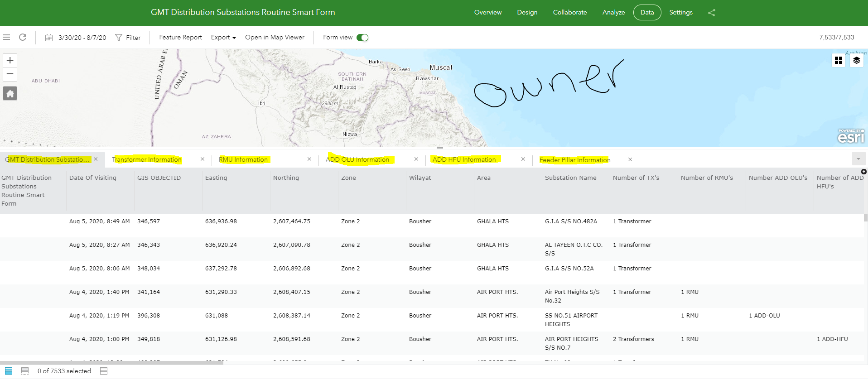Click the Feature Report button
868x380 pixels.
pyautogui.click(x=180, y=38)
